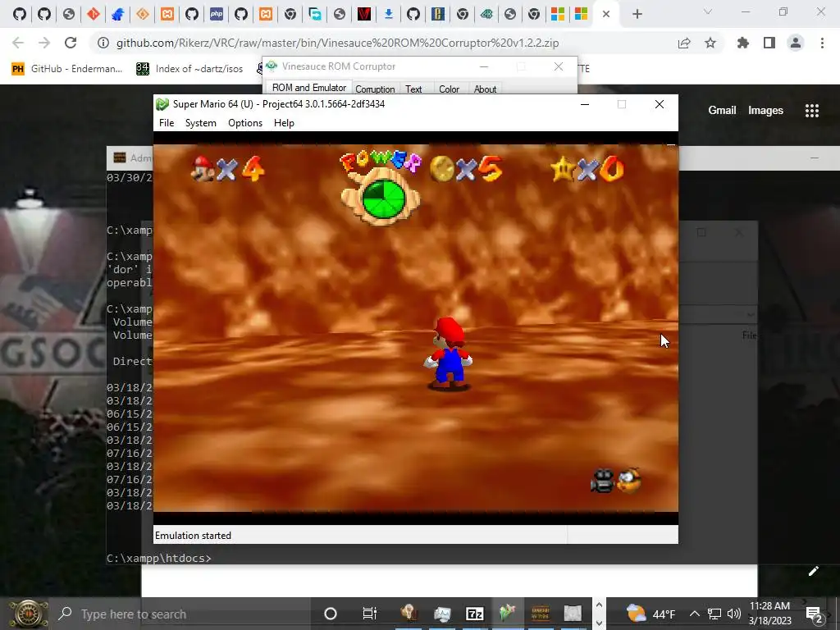
Task: Page taskbar icons down arrow
Action: pos(599,623)
